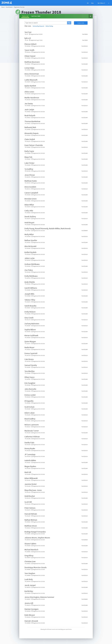Open the Help link in the header
This screenshot has width=112, height=644.
[92, 3]
